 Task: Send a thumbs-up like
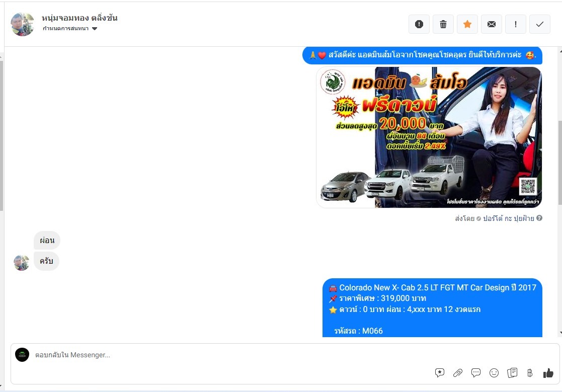[548, 373]
